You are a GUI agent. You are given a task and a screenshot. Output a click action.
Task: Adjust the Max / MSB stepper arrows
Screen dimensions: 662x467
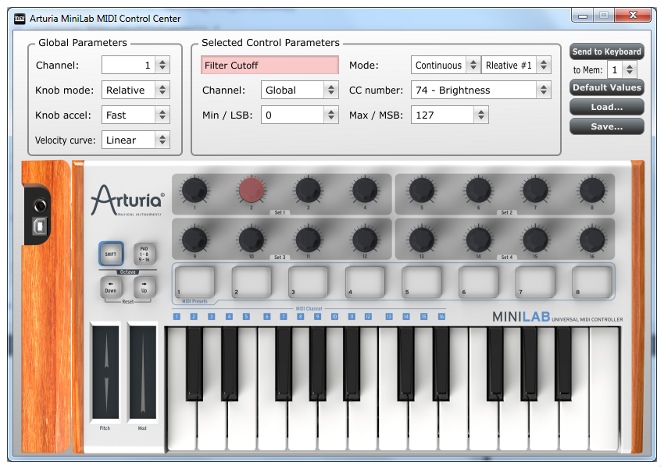point(481,115)
